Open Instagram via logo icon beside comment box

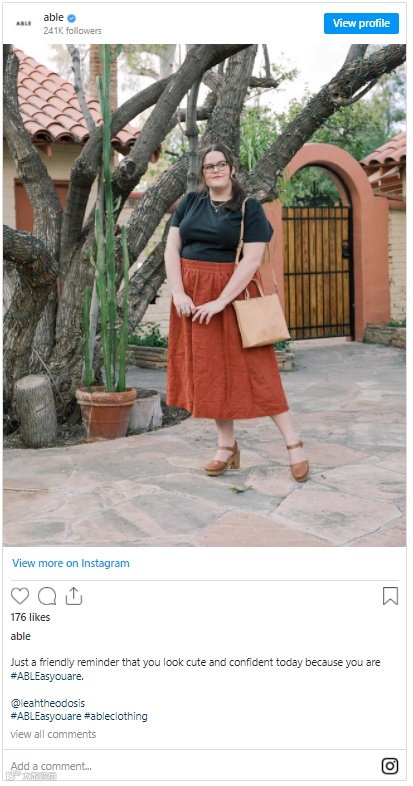click(x=390, y=766)
